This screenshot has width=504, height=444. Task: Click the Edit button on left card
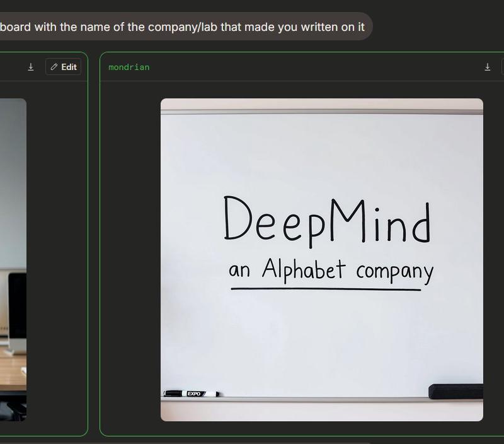coord(64,67)
